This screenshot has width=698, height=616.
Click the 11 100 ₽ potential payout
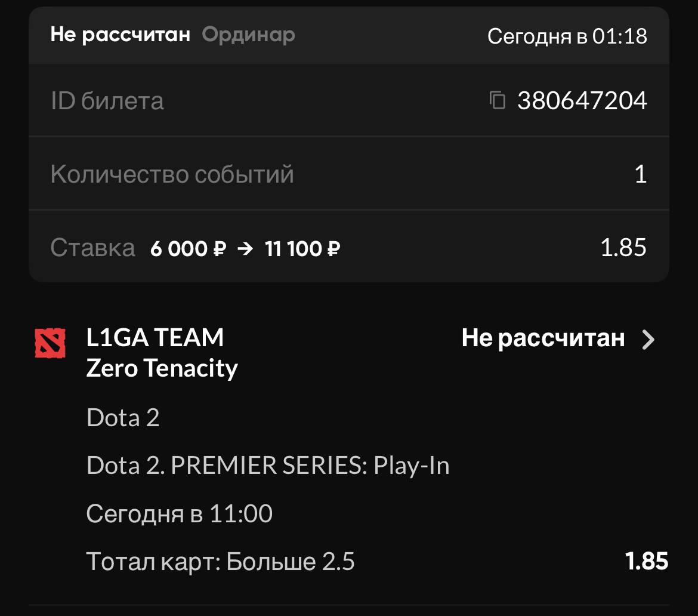(x=302, y=248)
